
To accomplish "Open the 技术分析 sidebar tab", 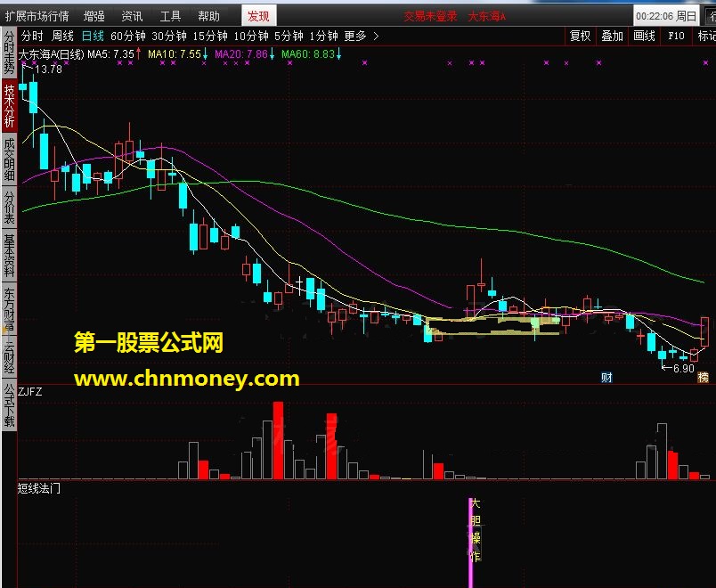I will 9,105.
